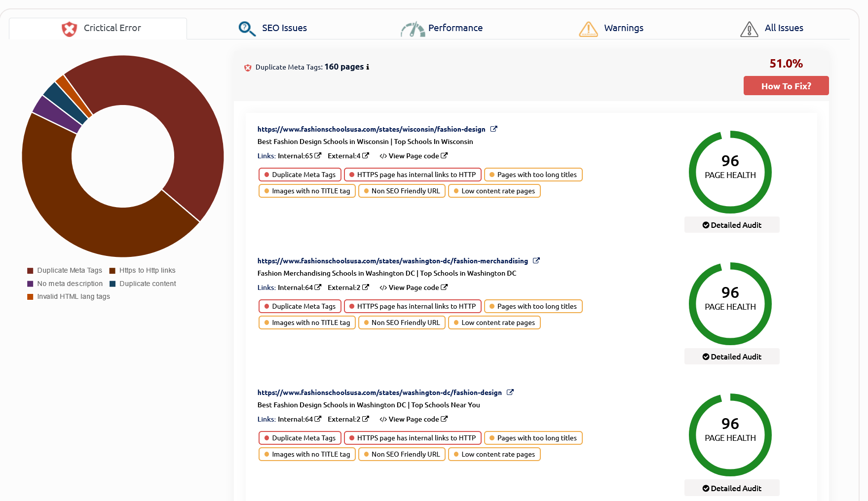Toggle No meta description legend entry
The image size is (868, 501).
point(65,284)
